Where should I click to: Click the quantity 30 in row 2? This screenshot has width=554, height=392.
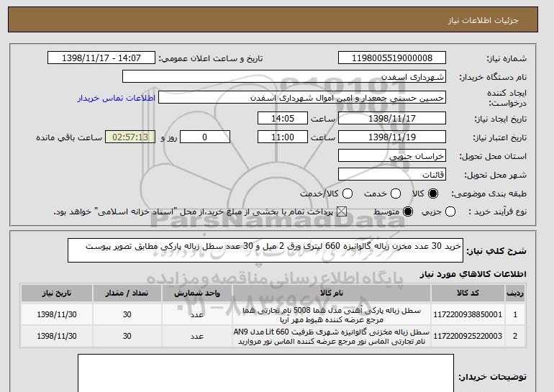[127, 336]
